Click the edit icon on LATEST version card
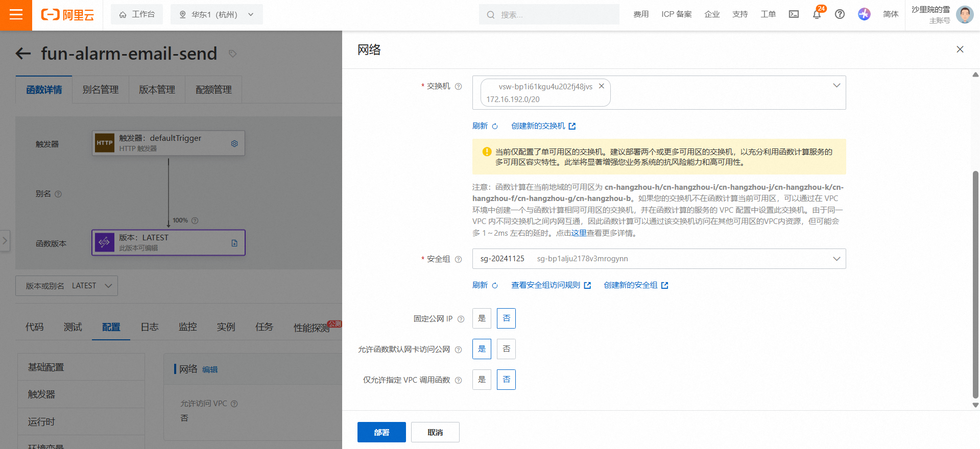 click(234, 243)
